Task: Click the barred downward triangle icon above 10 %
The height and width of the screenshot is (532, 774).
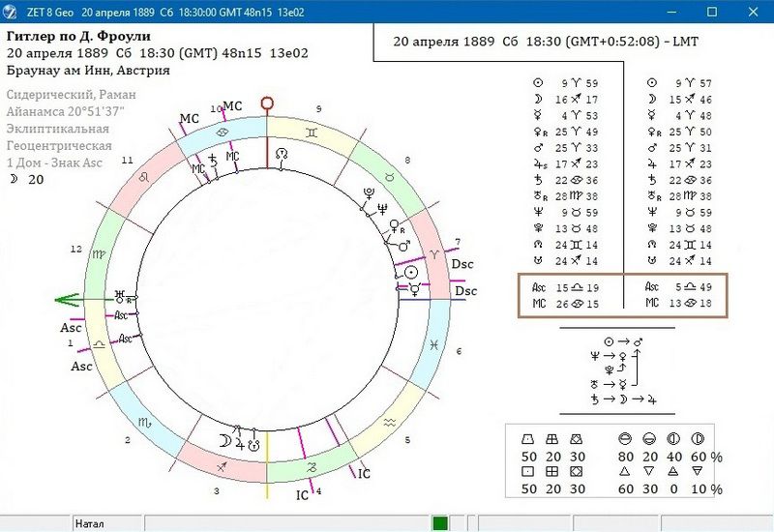Action: click(x=698, y=471)
